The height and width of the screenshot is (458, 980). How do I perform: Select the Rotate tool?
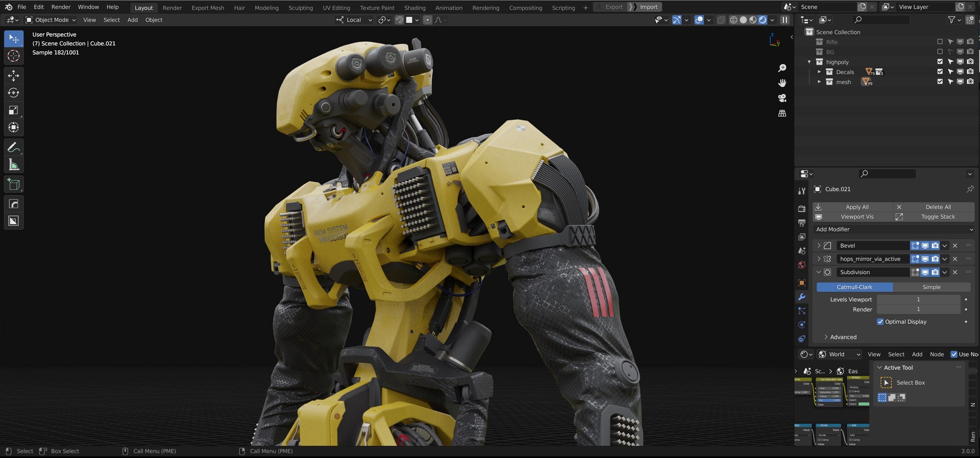tap(14, 93)
